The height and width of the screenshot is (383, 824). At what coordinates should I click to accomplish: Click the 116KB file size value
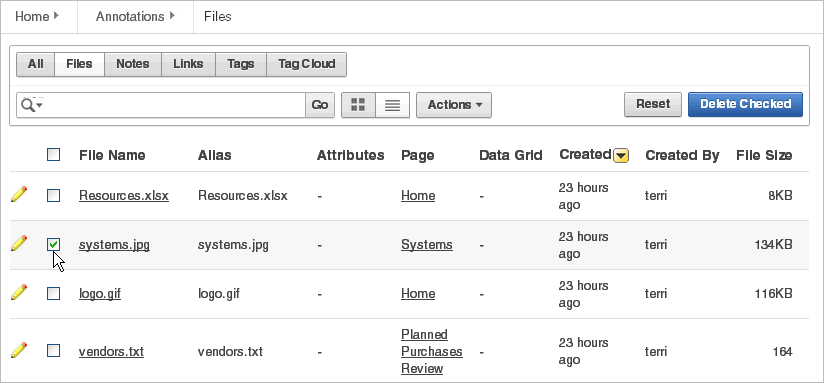click(x=773, y=294)
